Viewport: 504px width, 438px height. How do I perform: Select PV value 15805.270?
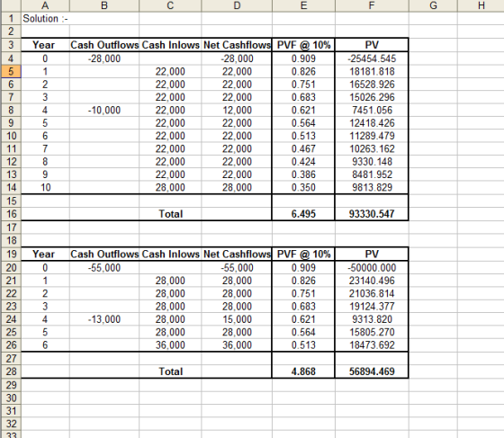(372, 332)
